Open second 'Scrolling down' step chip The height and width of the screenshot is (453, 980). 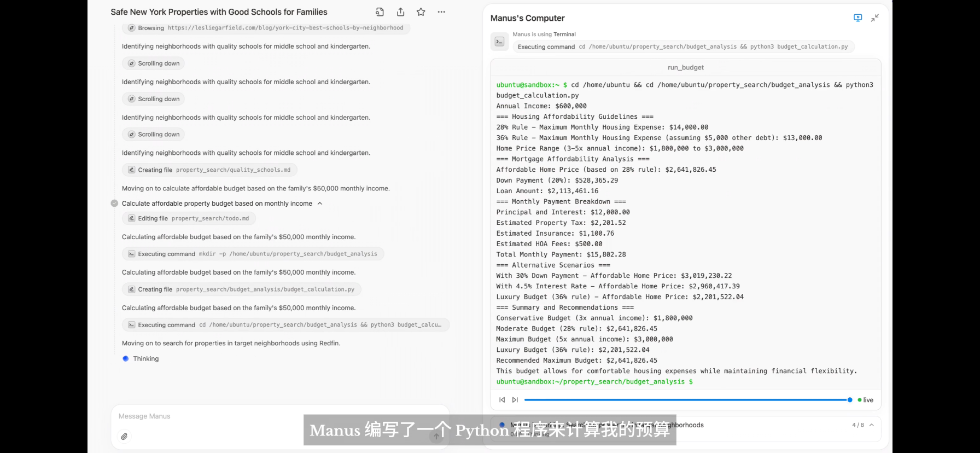(x=153, y=99)
